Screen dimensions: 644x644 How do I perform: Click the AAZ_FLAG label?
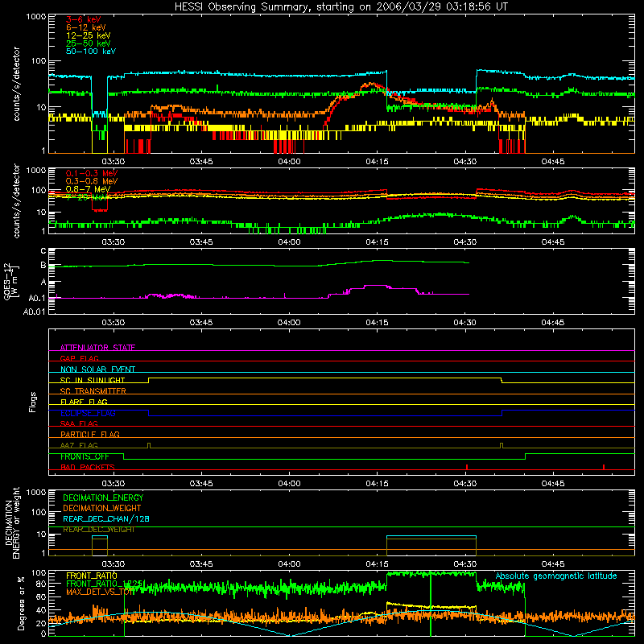point(79,445)
